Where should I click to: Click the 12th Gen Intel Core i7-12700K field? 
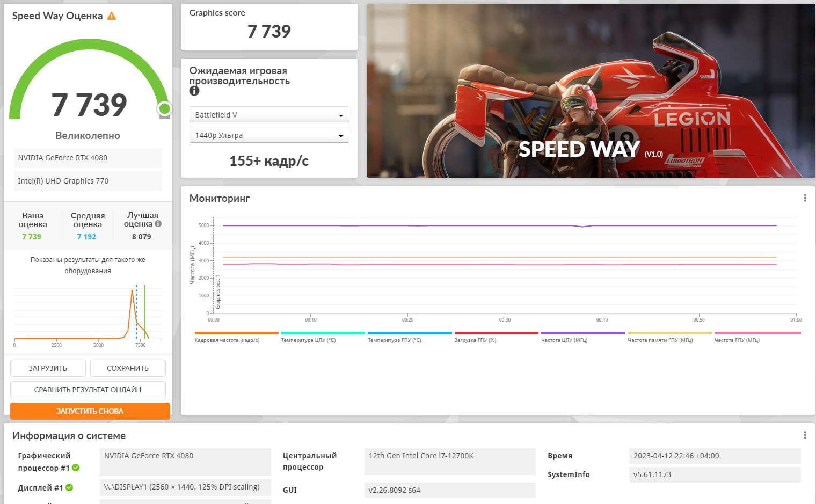click(x=450, y=462)
